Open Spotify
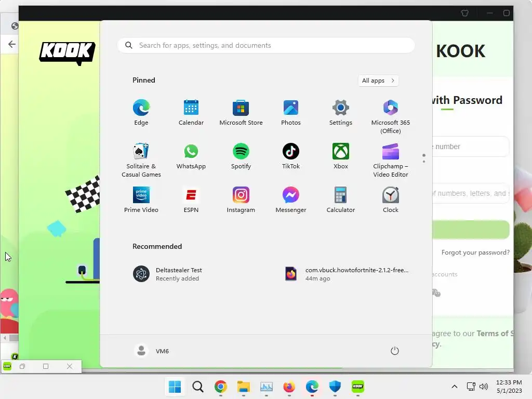The width and height of the screenshot is (532, 399). 241,156
